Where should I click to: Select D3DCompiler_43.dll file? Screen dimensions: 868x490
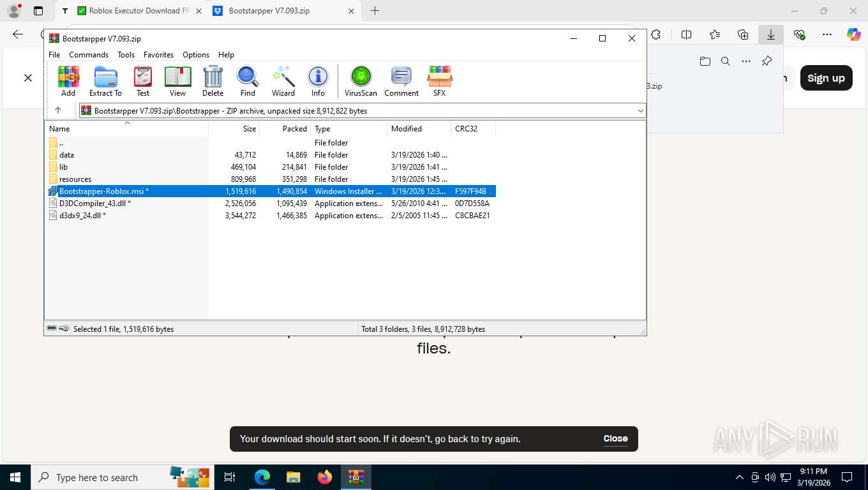(270, 204)
